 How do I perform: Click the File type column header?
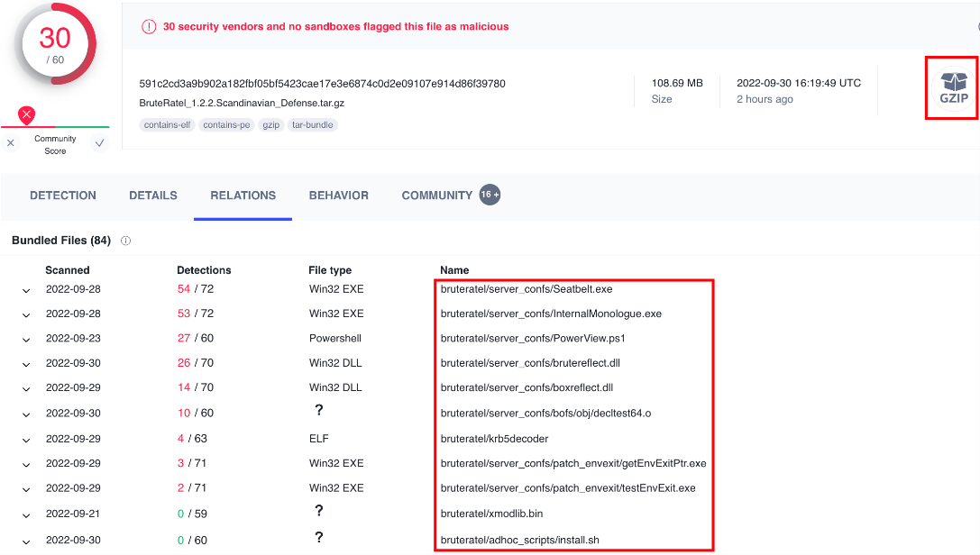(330, 270)
